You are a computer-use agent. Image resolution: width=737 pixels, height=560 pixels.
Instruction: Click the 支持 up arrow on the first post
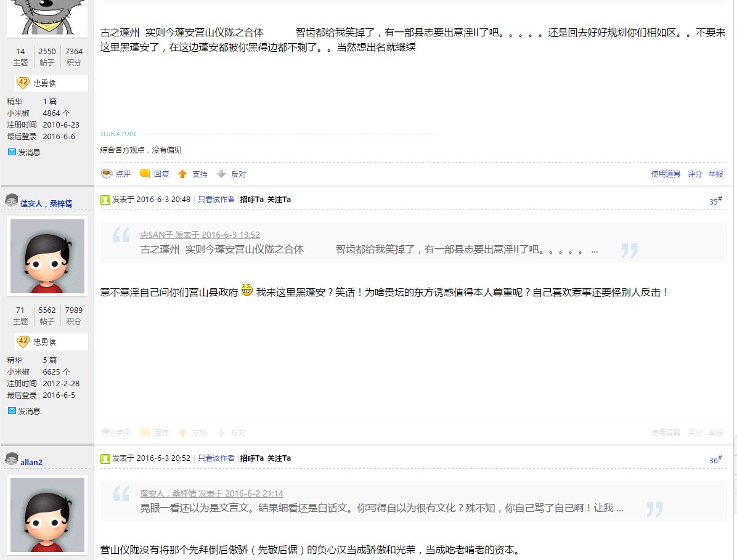coord(182,174)
